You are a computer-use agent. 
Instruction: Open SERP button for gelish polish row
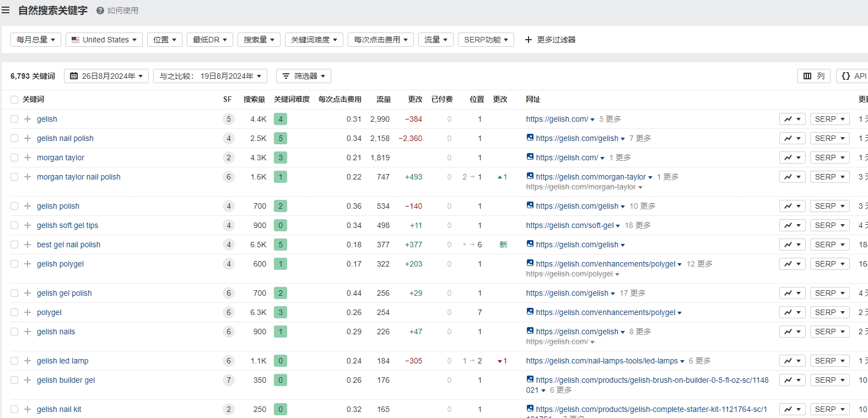click(830, 206)
